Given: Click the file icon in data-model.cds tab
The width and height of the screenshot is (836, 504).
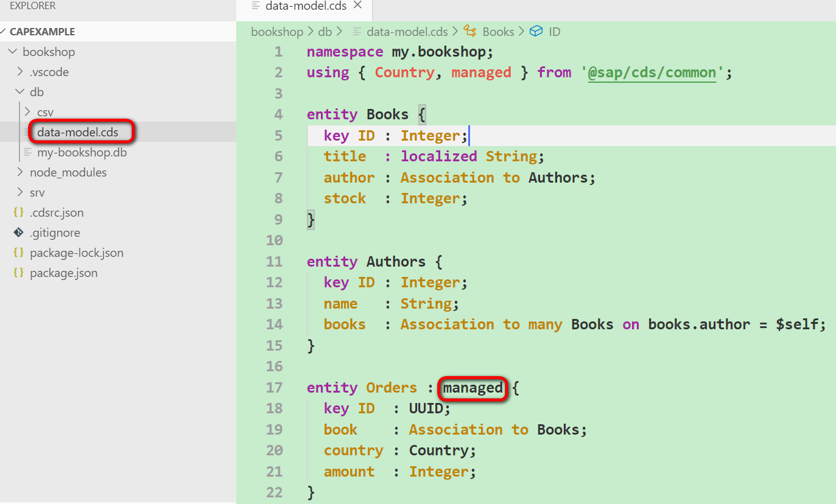Looking at the screenshot, I should (256, 5).
